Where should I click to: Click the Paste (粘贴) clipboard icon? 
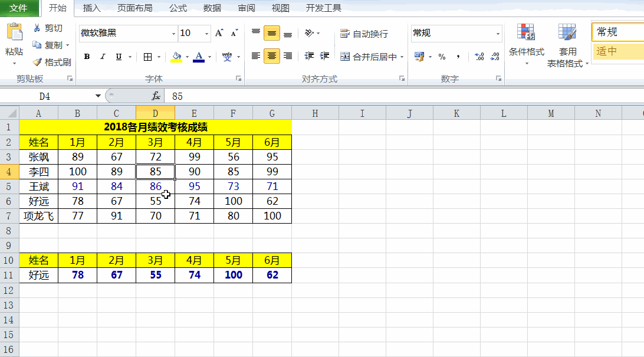click(14, 32)
